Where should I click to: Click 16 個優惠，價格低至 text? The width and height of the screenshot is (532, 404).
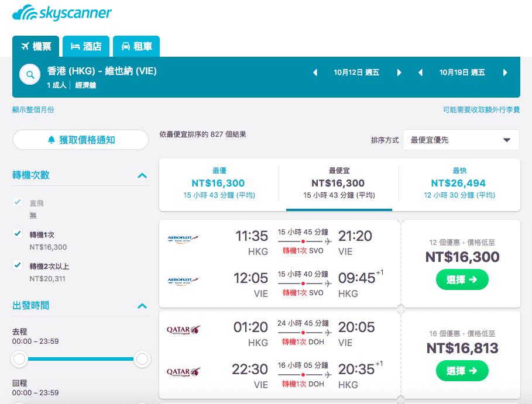click(462, 333)
